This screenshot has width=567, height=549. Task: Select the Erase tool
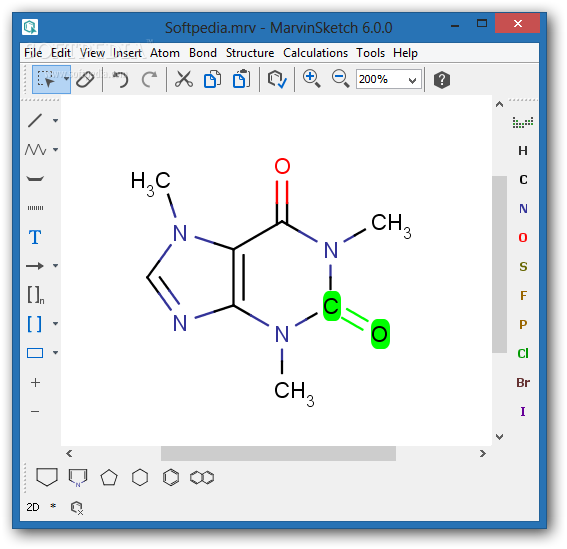pos(85,79)
